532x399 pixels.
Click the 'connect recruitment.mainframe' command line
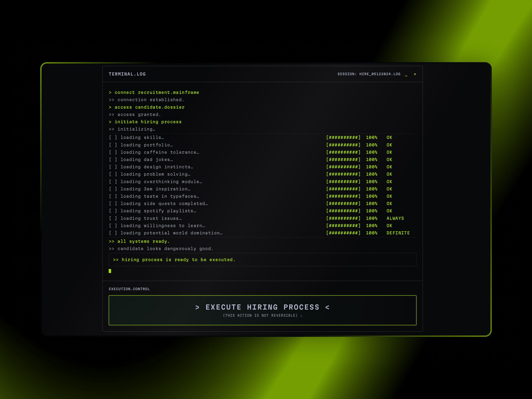[x=154, y=93]
